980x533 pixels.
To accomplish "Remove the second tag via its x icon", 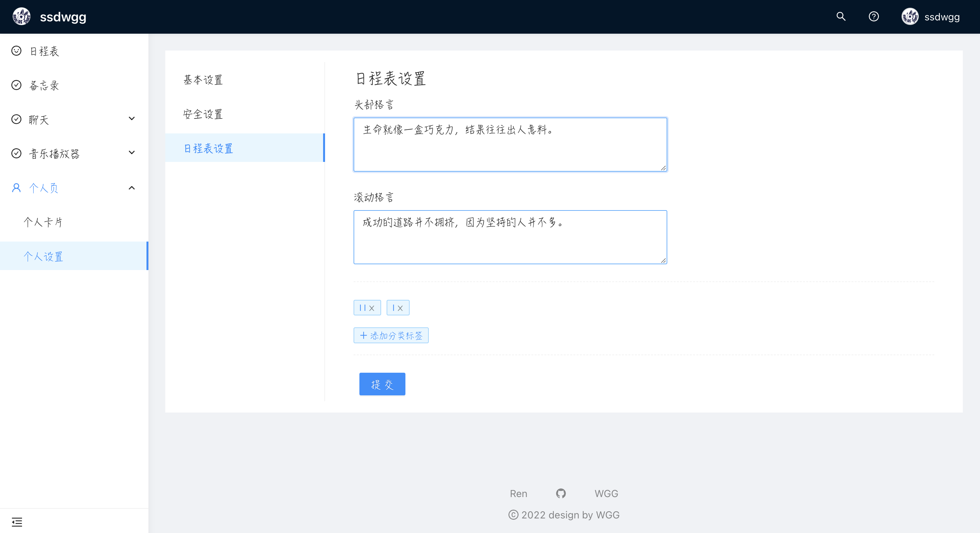I will [x=400, y=308].
